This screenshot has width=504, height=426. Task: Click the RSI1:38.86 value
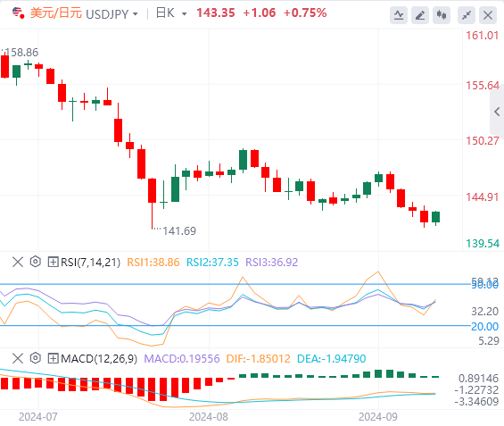point(153,263)
